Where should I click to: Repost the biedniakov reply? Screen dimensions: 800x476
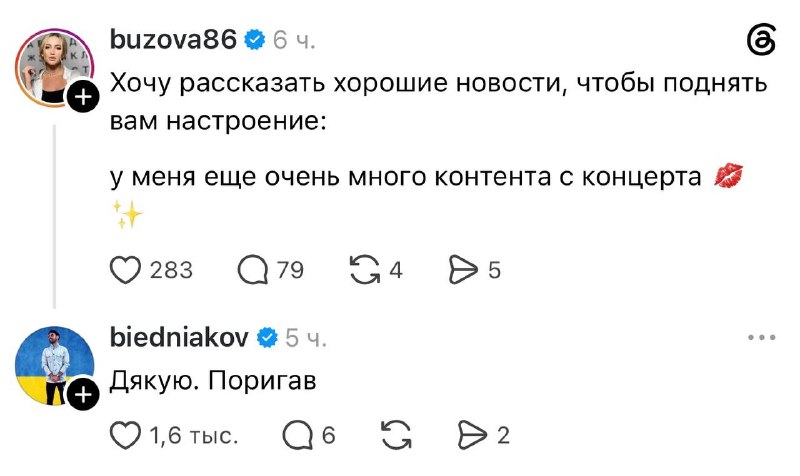point(396,435)
